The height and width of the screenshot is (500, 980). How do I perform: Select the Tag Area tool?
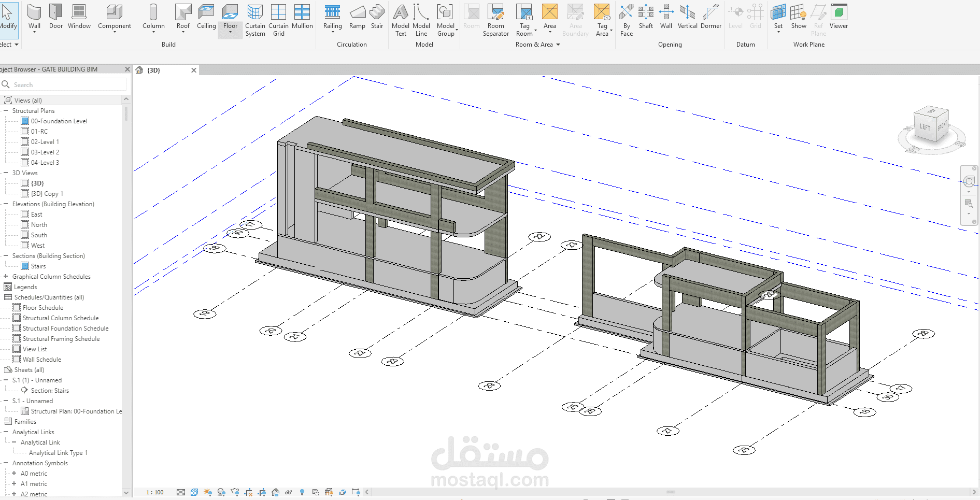[x=602, y=21]
